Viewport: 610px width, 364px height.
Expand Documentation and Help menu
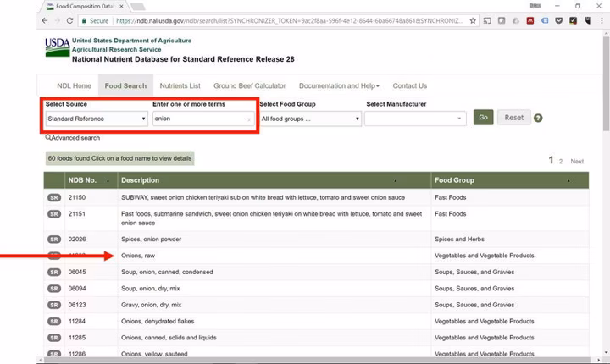tap(339, 86)
